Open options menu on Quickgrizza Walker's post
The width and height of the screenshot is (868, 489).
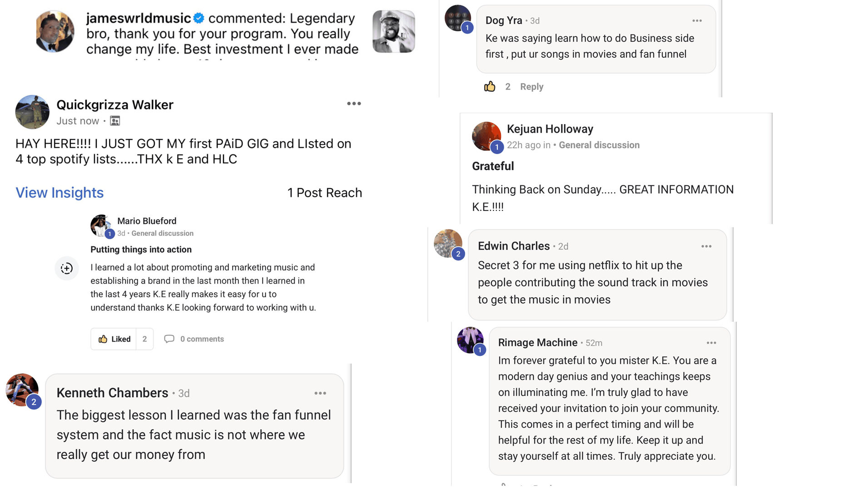(354, 104)
